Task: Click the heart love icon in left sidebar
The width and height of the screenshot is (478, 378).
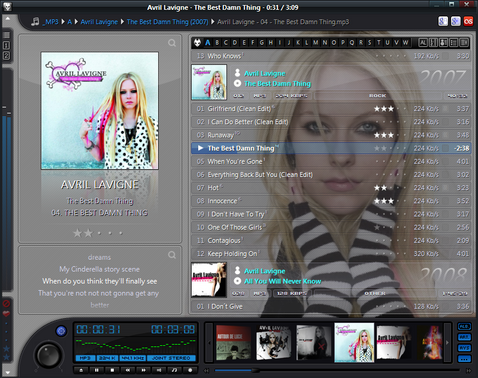Action: point(6,314)
